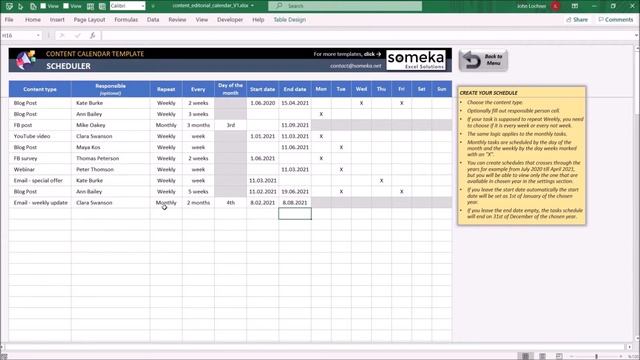Open the File menu

pyautogui.click(x=9, y=20)
